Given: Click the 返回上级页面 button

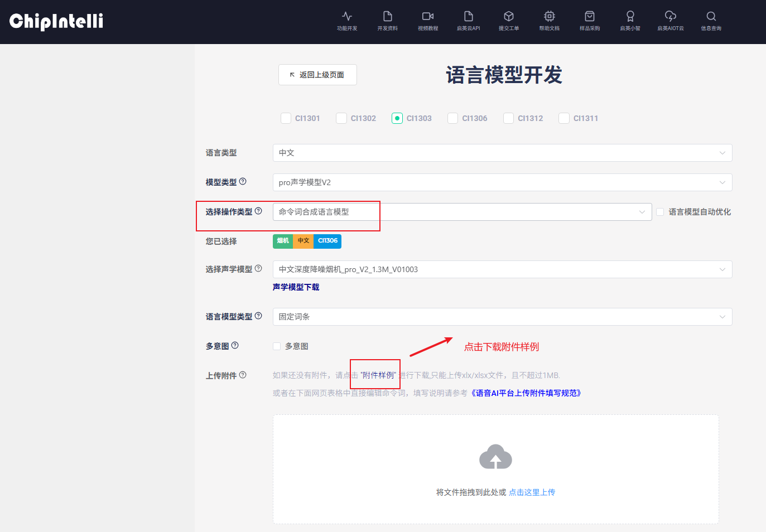Looking at the screenshot, I should pyautogui.click(x=317, y=75).
